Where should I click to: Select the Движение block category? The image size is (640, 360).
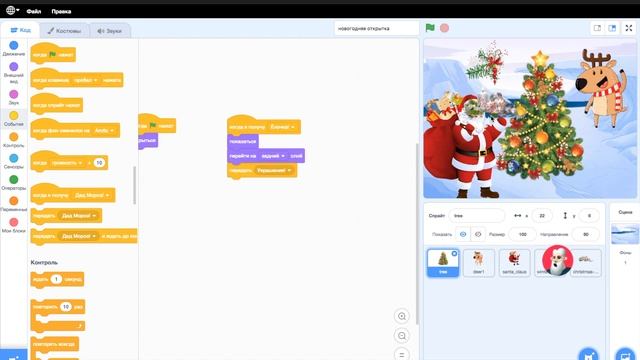click(x=13, y=49)
